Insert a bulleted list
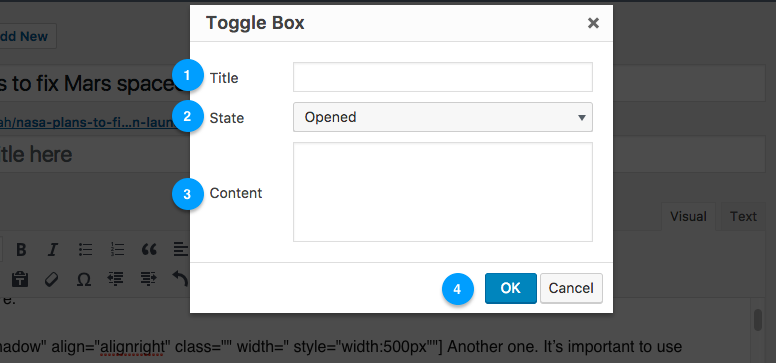Screen dimensions: 776x363 point(86,250)
